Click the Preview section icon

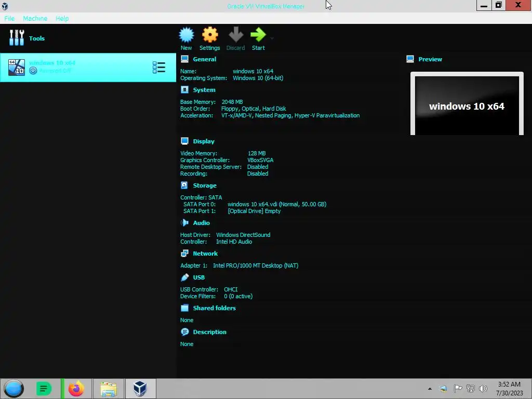(410, 59)
